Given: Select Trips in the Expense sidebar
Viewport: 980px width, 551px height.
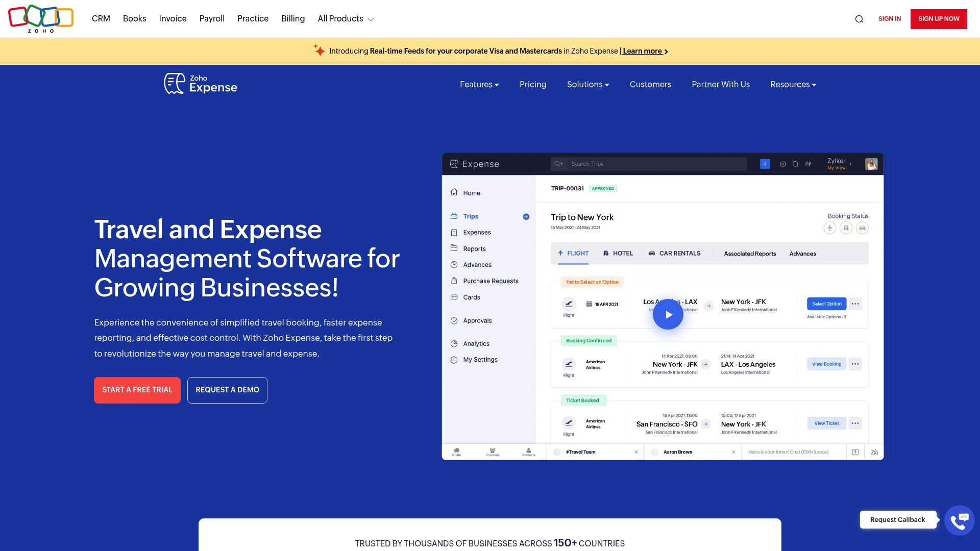Looking at the screenshot, I should coord(471,216).
